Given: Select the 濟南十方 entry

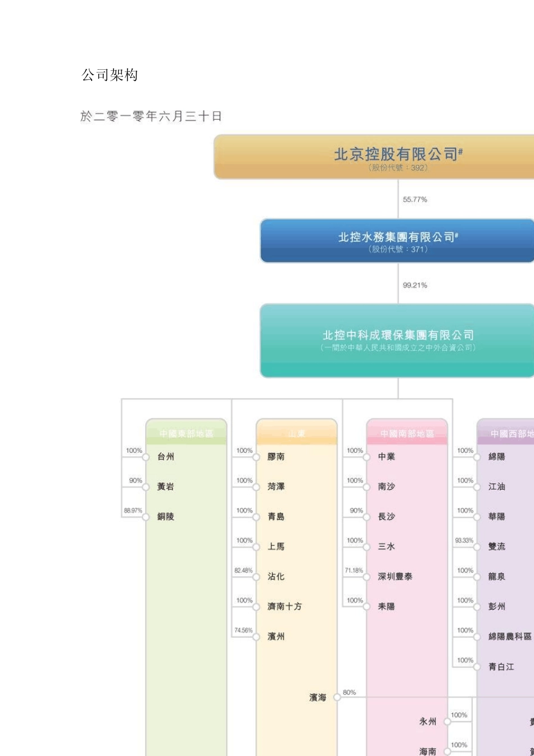Looking at the screenshot, I should [x=284, y=606].
